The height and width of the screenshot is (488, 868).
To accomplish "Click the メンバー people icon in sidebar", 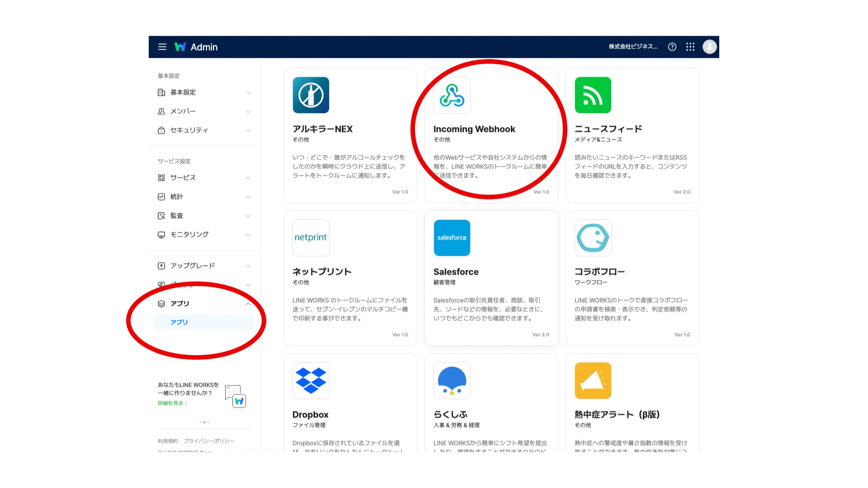I will [x=161, y=111].
